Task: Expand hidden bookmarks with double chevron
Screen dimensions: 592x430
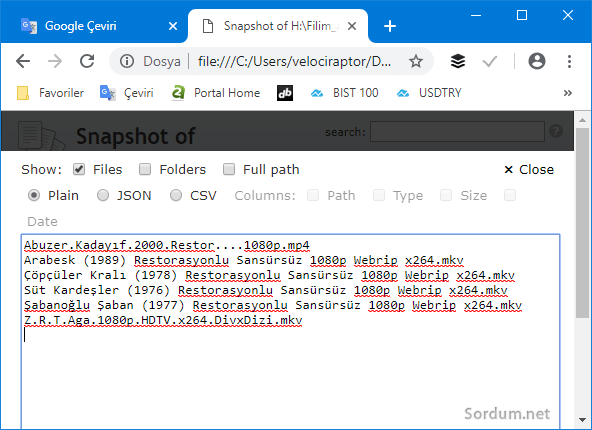Action: pos(567,93)
